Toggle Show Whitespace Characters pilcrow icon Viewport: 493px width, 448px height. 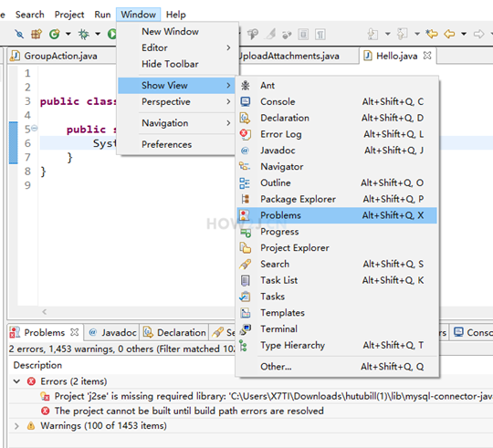[320, 34]
